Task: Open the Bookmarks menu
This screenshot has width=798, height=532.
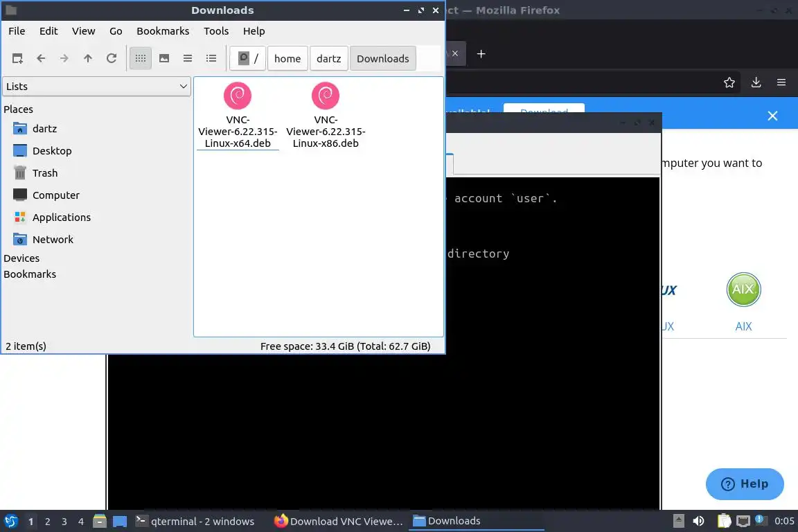Action: coord(163,31)
